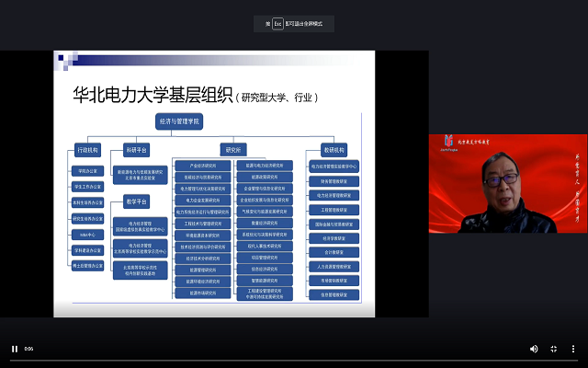Click the 北京市重点实验室 box under 科研平台
The width and height of the screenshot is (588, 368).
tap(141, 175)
